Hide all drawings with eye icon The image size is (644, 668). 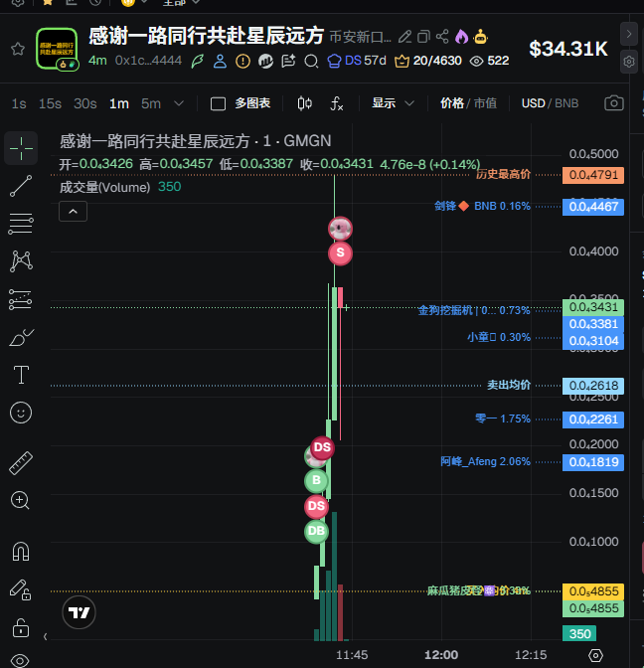click(20, 661)
